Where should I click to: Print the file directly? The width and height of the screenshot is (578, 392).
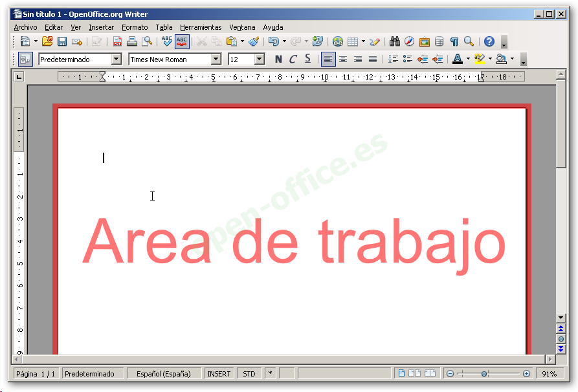[131, 41]
